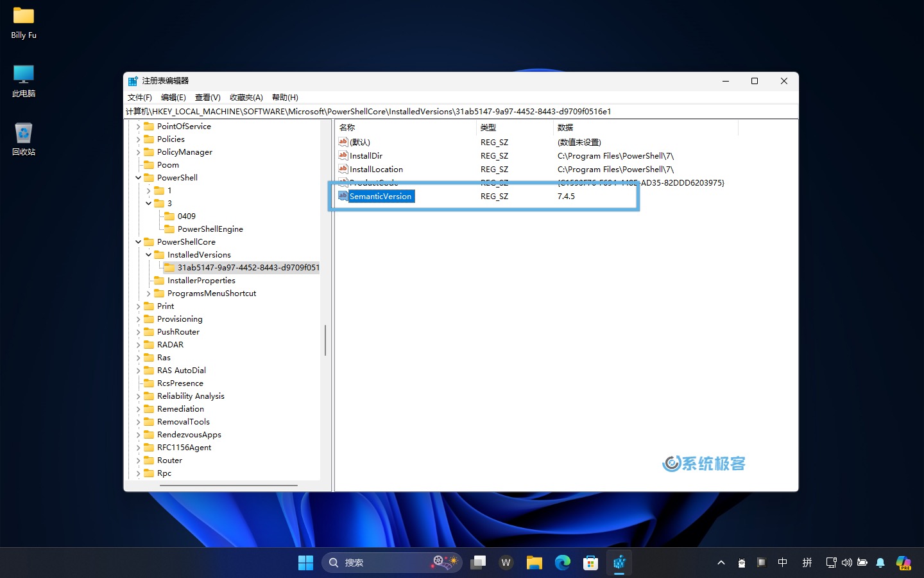Open File Explorer from taskbar
Viewport: 924px width, 578px height.
[x=534, y=563]
